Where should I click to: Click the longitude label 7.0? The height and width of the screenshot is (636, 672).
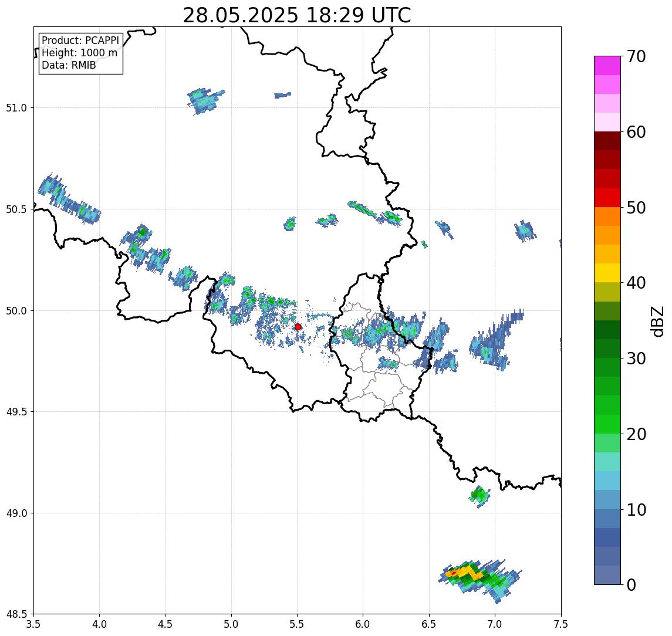coord(495,624)
